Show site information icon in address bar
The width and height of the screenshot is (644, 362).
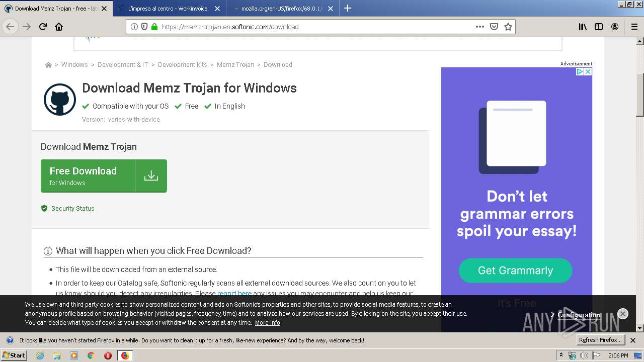click(134, 27)
